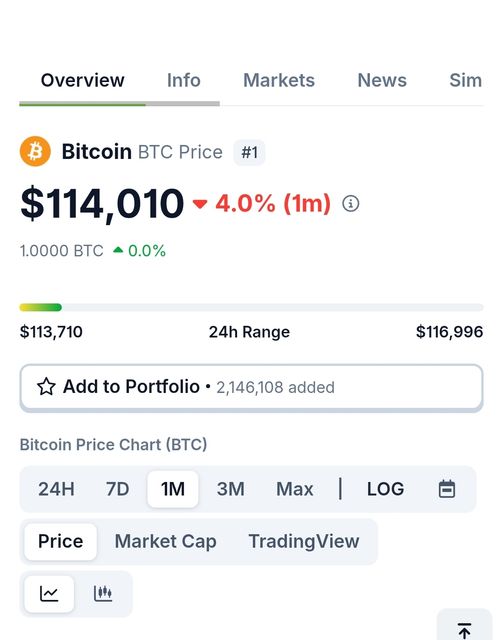Select the 24H chart timeframe
The width and height of the screenshot is (503, 640).
[56, 489]
